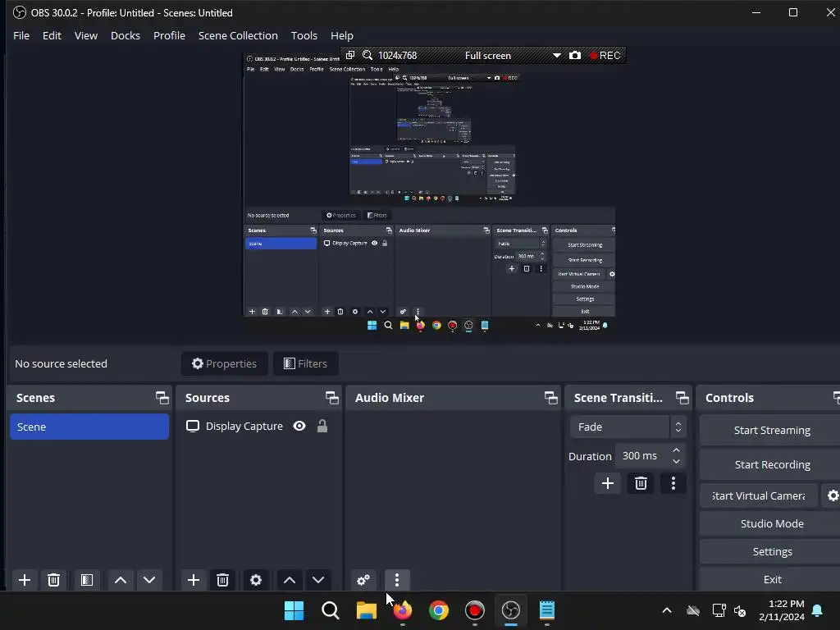Enable Studio Mode
Screen dimensions: 840x630
[x=771, y=523]
